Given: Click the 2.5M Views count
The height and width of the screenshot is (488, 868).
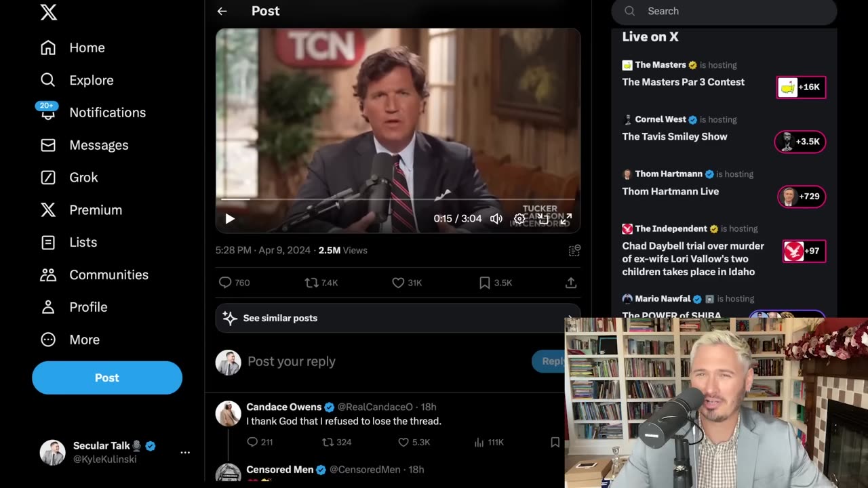Looking at the screenshot, I should click(x=343, y=250).
